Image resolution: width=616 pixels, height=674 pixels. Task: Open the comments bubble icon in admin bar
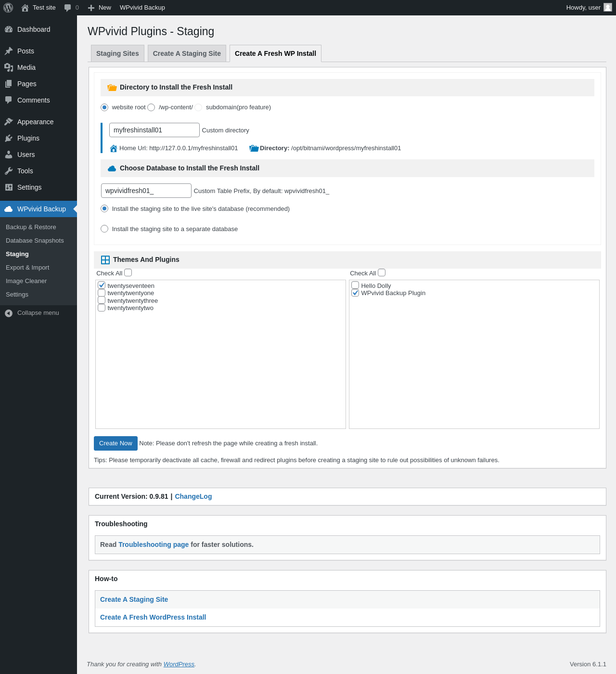(68, 8)
